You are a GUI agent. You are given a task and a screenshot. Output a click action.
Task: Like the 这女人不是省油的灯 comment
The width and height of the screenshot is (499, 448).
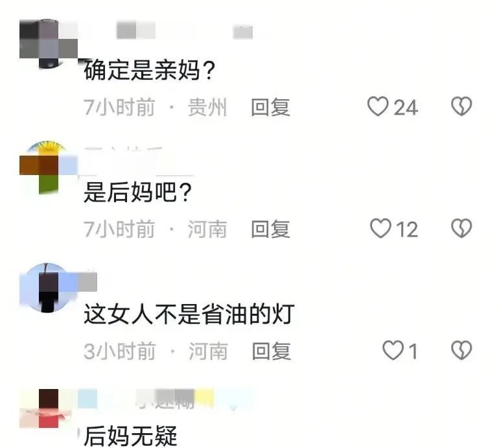(393, 351)
